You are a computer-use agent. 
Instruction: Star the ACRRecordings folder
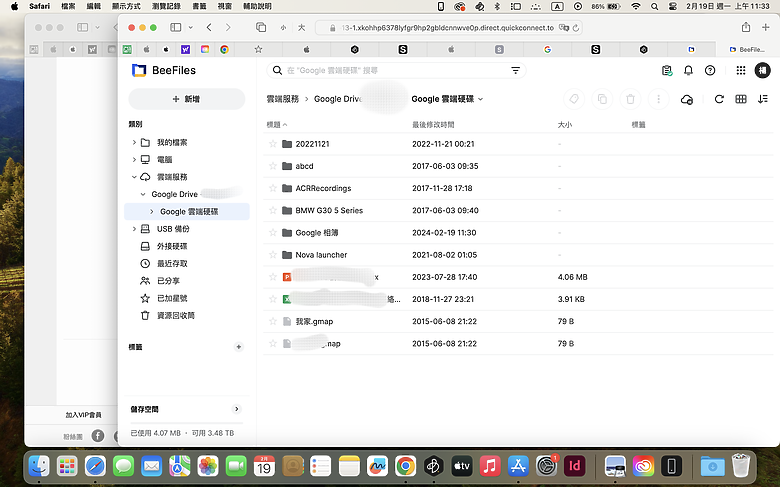tap(273, 188)
